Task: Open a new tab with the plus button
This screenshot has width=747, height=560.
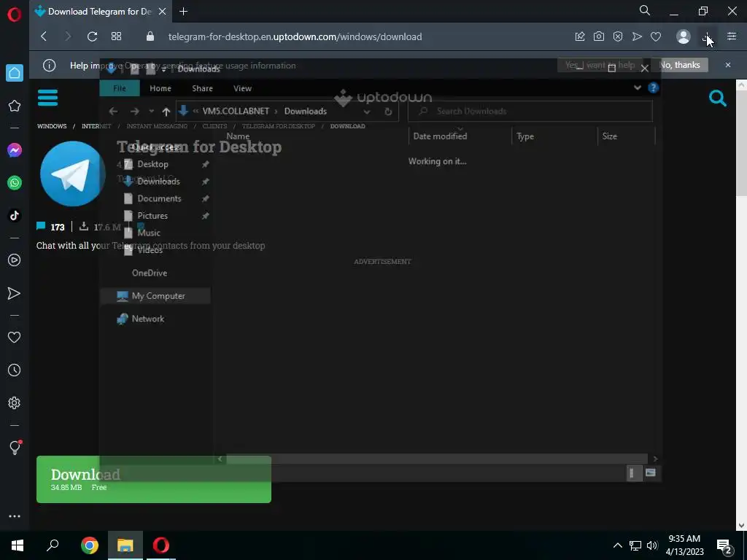Action: pos(183,12)
